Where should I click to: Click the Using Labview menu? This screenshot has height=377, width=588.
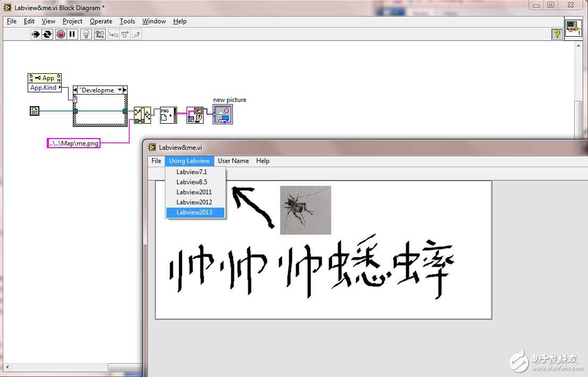click(x=189, y=161)
